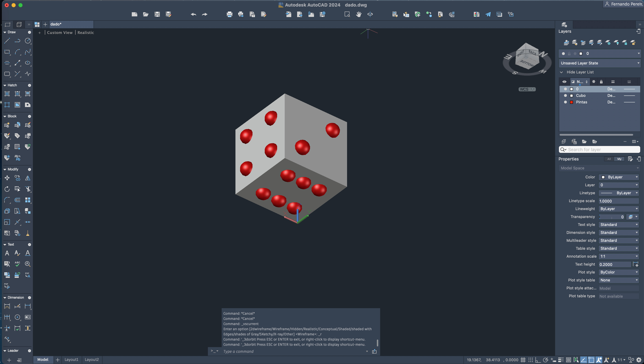
Task: Toggle lineweight display in status bar
Action: pyautogui.click(x=561, y=360)
